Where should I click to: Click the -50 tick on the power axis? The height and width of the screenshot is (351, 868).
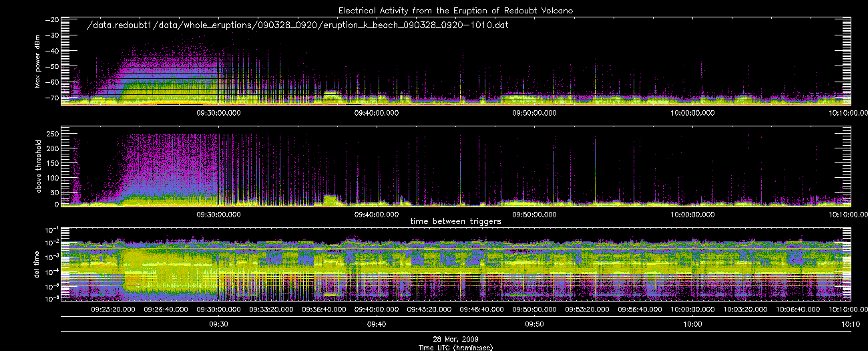(x=51, y=66)
